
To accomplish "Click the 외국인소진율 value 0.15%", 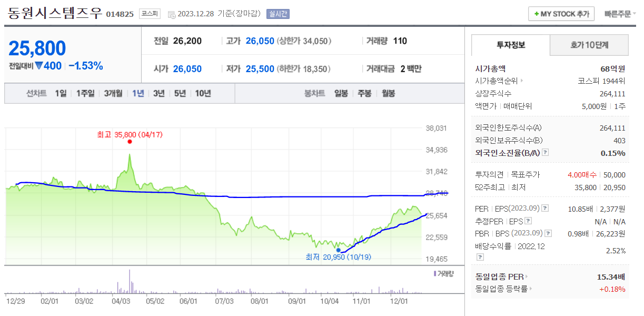I will pyautogui.click(x=613, y=153).
